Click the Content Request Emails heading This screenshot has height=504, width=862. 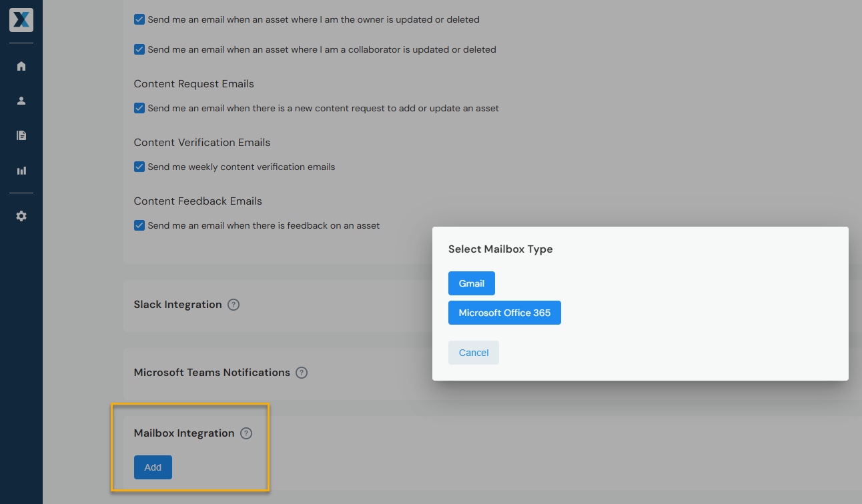click(194, 84)
